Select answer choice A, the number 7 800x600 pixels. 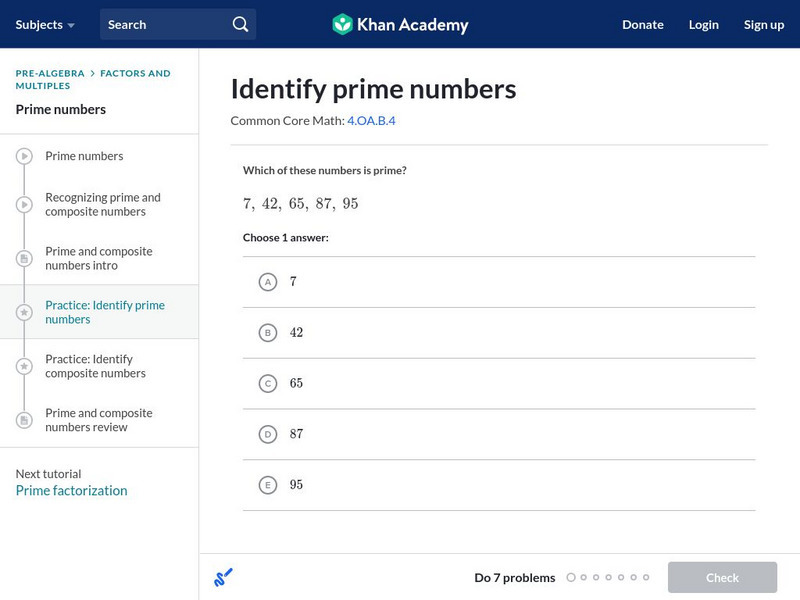pos(267,282)
